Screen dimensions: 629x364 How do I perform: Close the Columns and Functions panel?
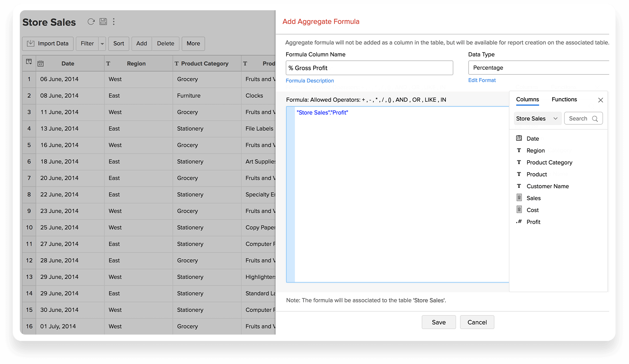[x=600, y=100]
